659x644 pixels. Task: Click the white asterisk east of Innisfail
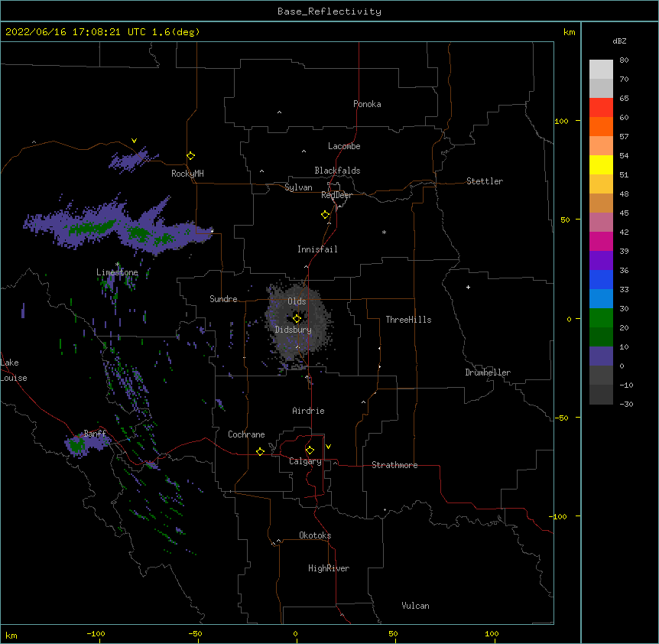[x=384, y=232]
